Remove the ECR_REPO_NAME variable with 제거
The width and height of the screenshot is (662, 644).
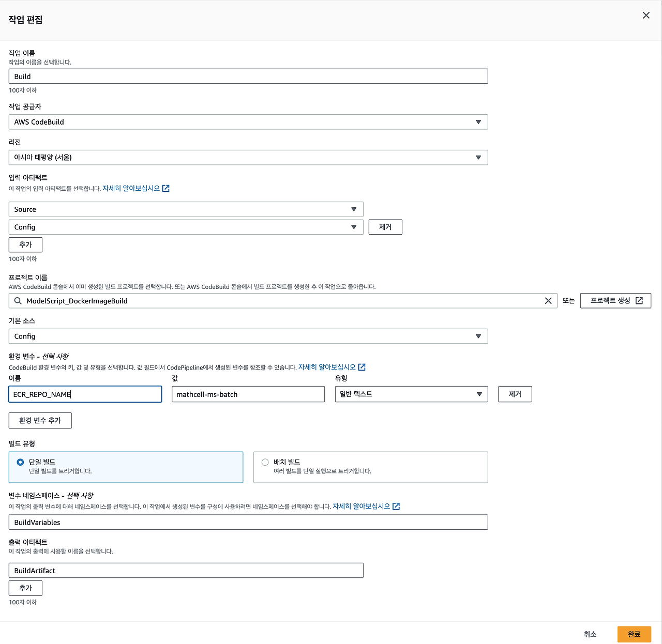(x=515, y=394)
